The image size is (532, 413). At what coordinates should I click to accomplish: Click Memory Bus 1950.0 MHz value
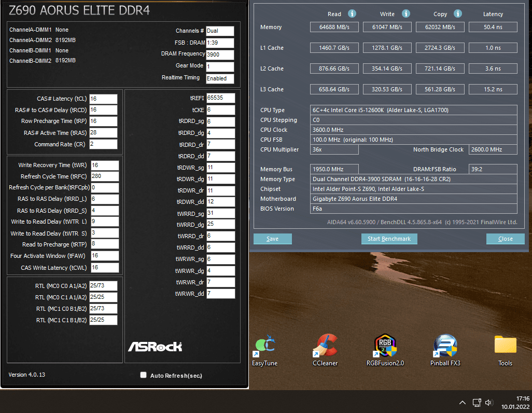(x=334, y=169)
